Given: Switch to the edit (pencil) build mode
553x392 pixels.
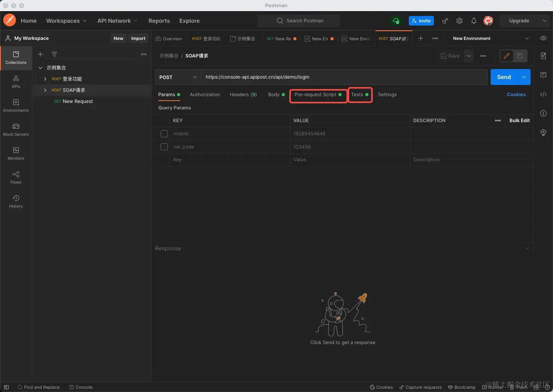Looking at the screenshot, I should coord(507,56).
